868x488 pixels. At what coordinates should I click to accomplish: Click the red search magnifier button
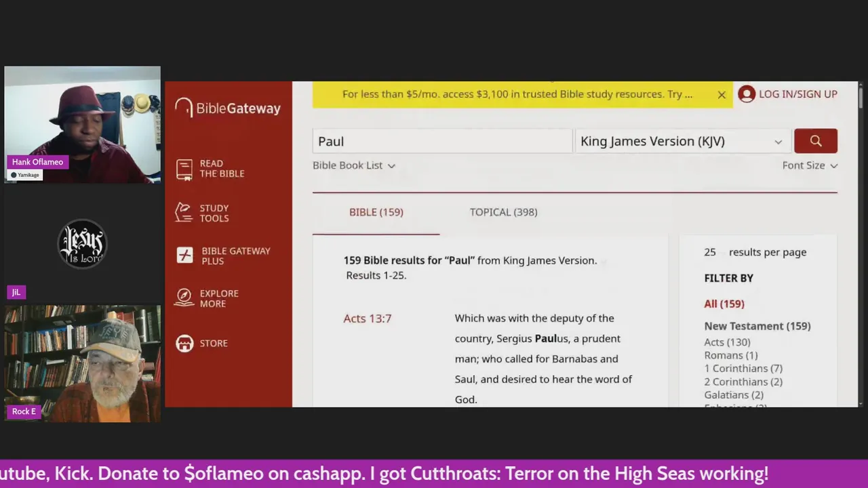(816, 141)
